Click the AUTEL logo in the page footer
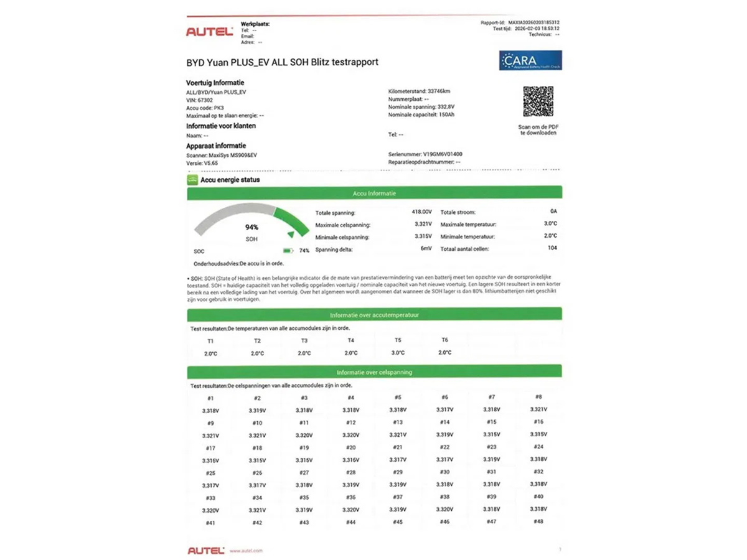The image size is (747, 560). coord(206,550)
